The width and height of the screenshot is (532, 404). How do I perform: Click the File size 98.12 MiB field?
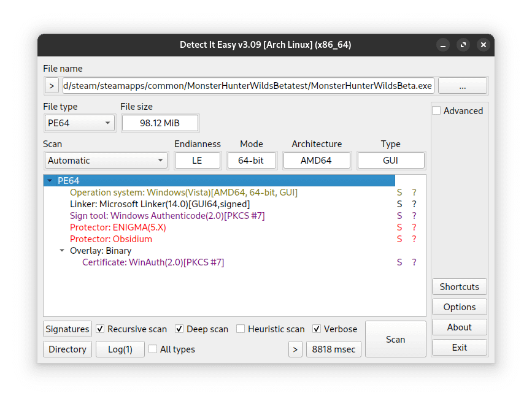[160, 123]
